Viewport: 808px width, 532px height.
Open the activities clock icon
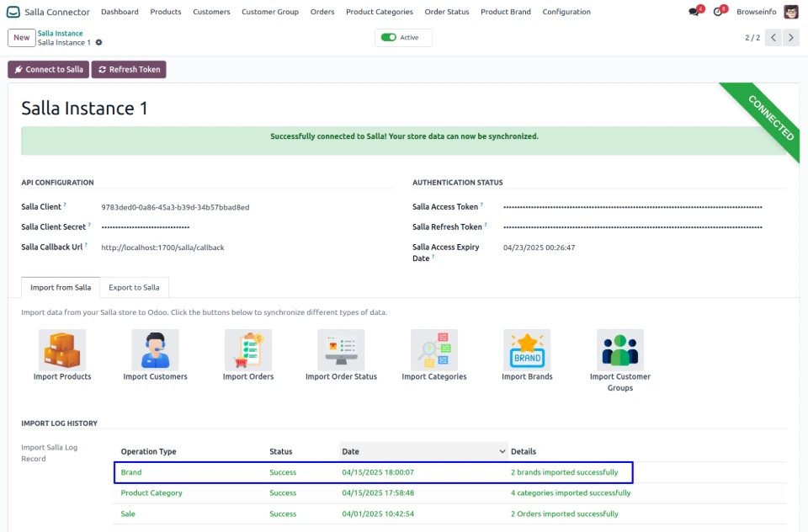[718, 12]
